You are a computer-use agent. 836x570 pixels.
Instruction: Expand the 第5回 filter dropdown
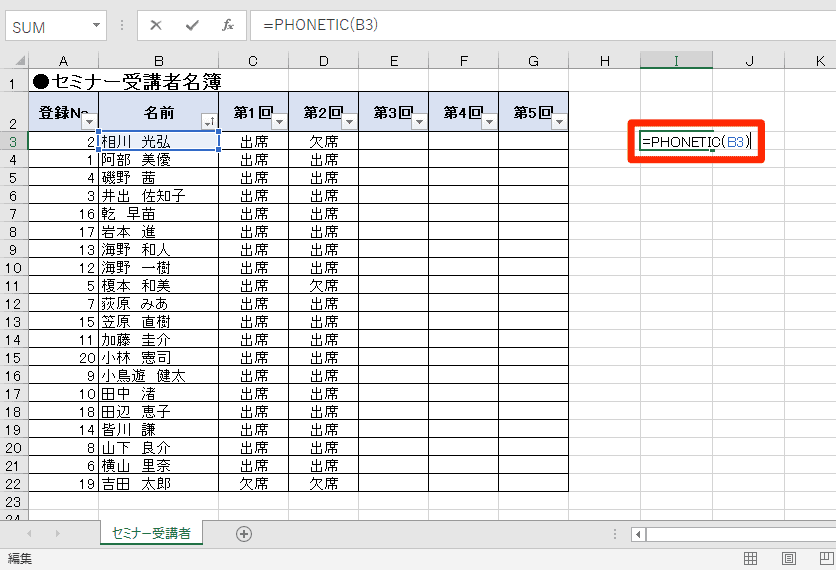coord(559,122)
